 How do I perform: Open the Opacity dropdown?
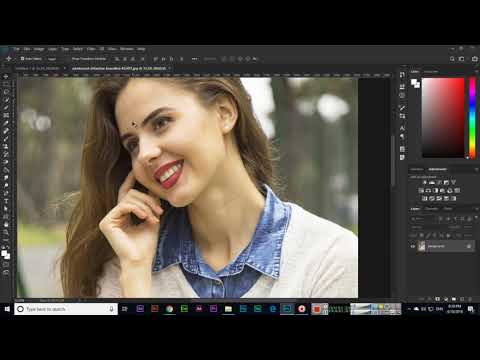pos(469,227)
